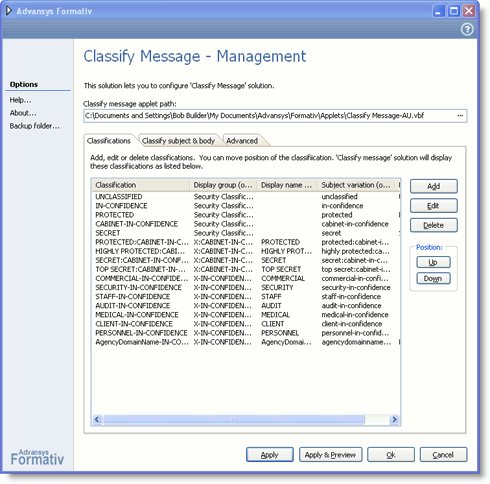Click the horizontal scrollbar thumb
This screenshot has width=490, height=484.
coord(233,419)
